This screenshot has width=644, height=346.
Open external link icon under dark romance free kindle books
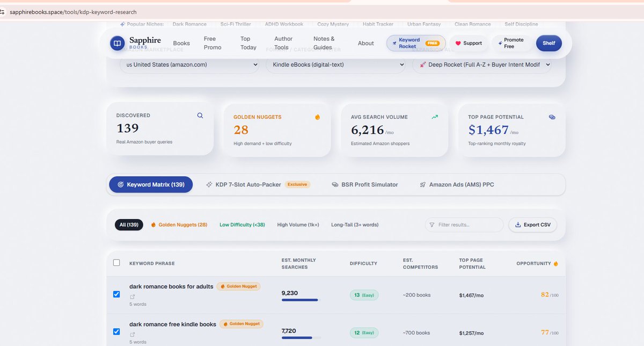click(x=132, y=334)
